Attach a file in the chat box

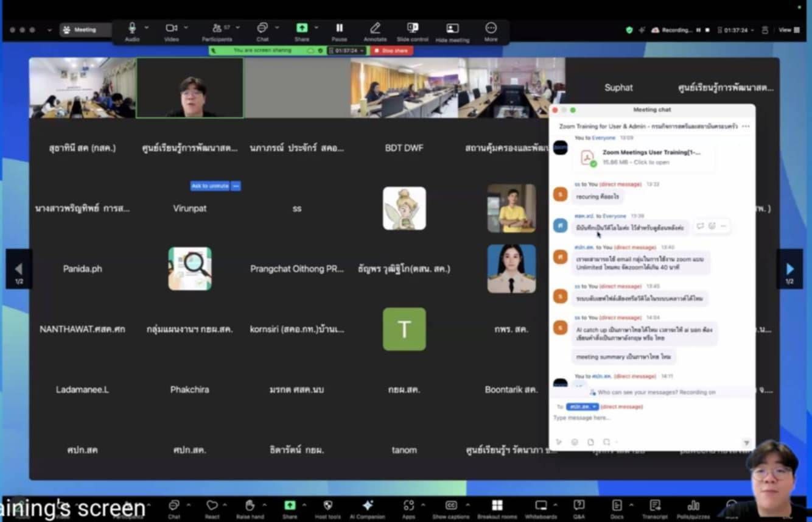tap(590, 442)
